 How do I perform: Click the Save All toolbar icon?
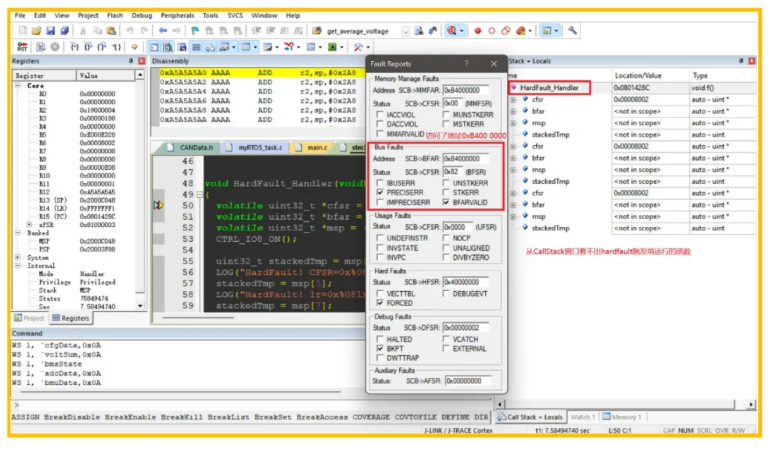pyautogui.click(x=64, y=31)
